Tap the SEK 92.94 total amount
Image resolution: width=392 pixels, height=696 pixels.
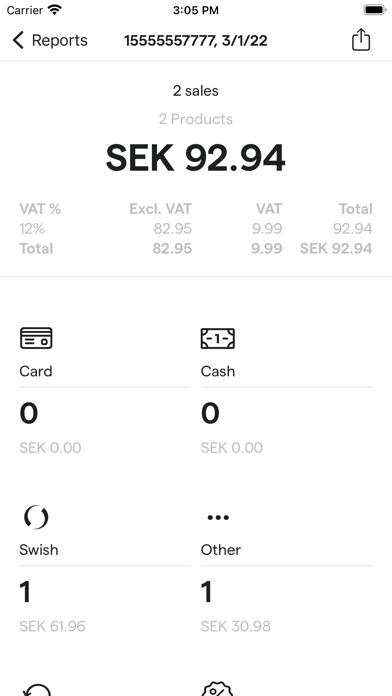[x=195, y=158]
